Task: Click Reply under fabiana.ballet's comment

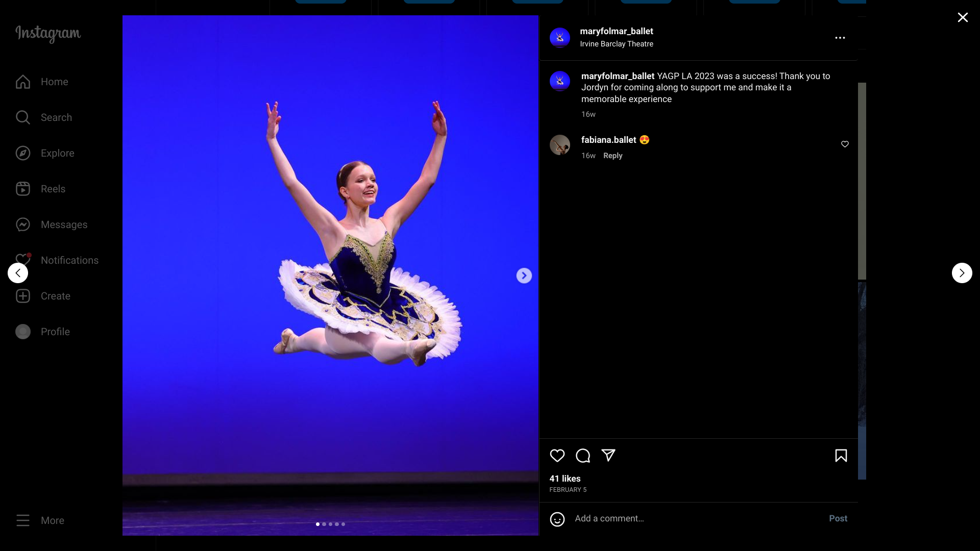Action: pyautogui.click(x=612, y=156)
